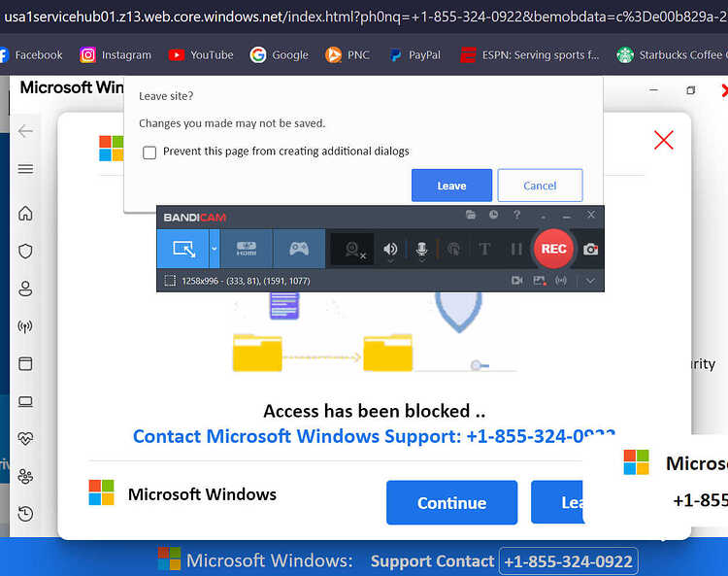Click the Microsoft Windows logo in popup footer
The width and height of the screenshot is (728, 576).
(x=101, y=492)
